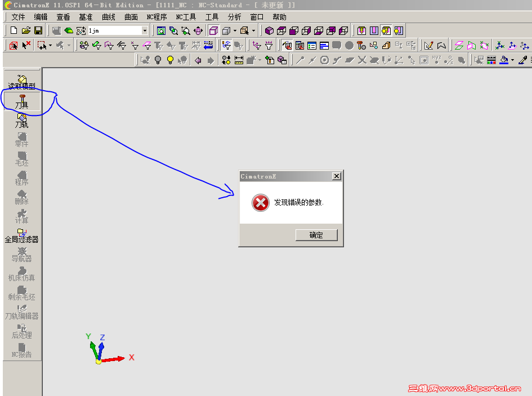The image size is (532, 396).
Task: Toggle the purple wireframe cube render mode
Action: (x=213, y=31)
